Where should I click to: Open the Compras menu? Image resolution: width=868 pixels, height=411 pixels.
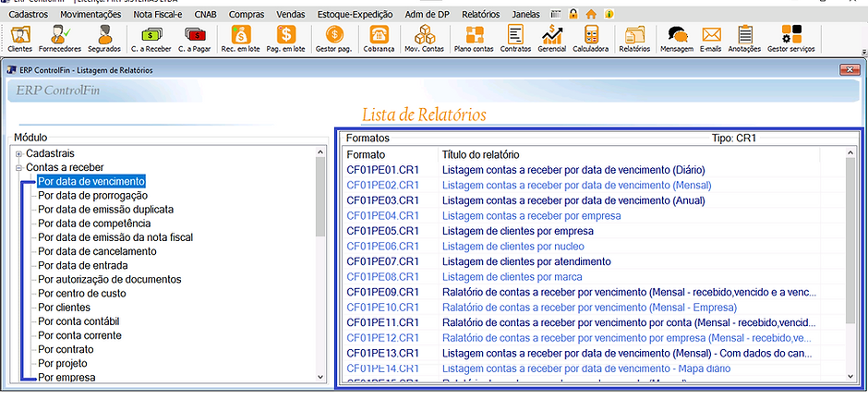click(247, 15)
